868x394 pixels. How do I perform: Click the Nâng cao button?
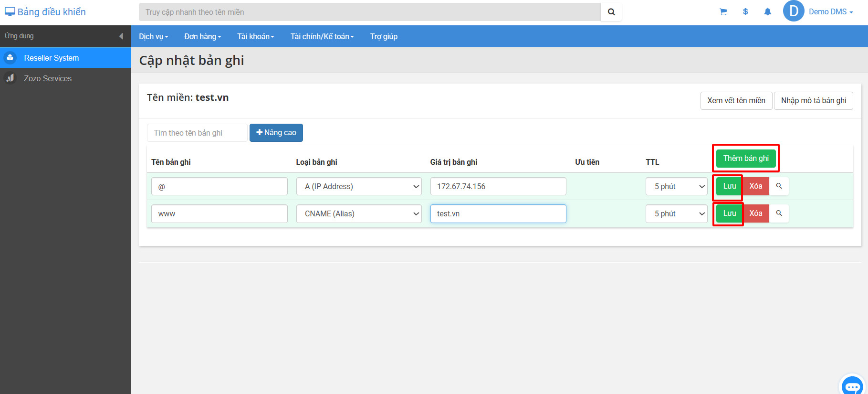click(276, 133)
